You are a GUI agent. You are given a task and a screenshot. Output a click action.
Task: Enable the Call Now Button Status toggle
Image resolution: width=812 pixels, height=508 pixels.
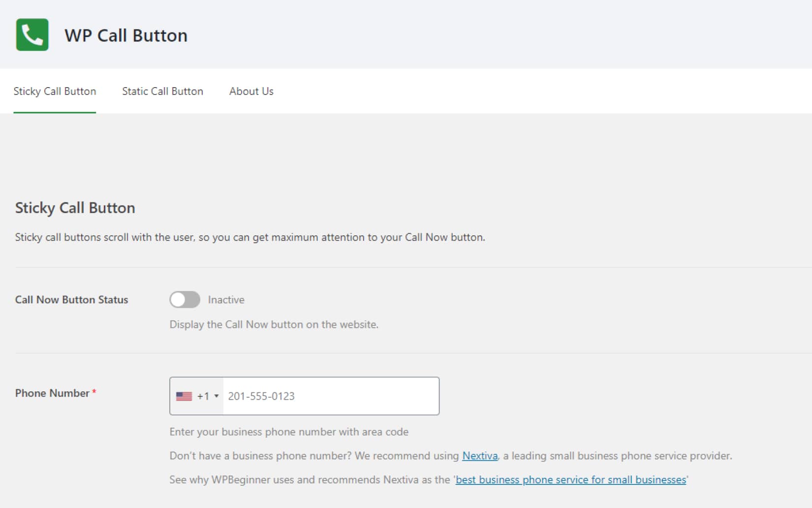185,299
